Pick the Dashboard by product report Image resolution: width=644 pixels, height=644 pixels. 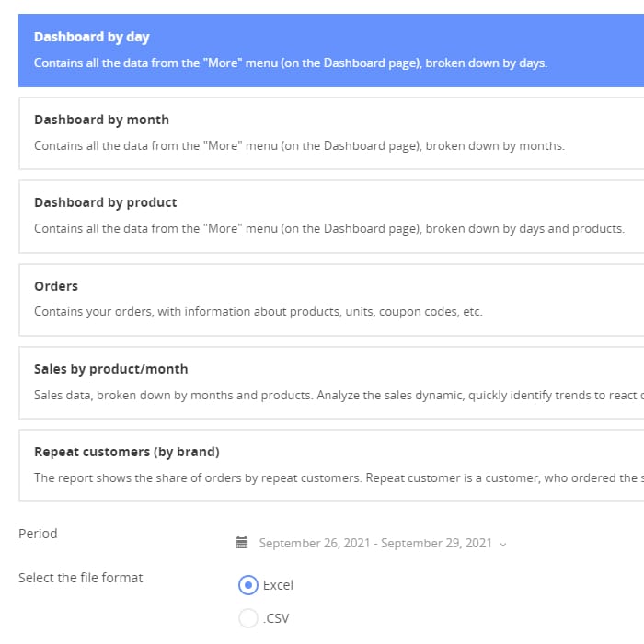(105, 202)
